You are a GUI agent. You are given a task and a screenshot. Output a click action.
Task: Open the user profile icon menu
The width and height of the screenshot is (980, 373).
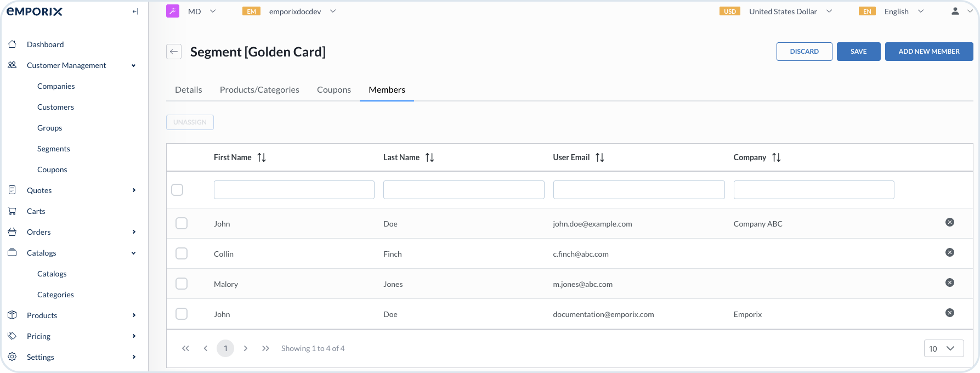(x=955, y=12)
